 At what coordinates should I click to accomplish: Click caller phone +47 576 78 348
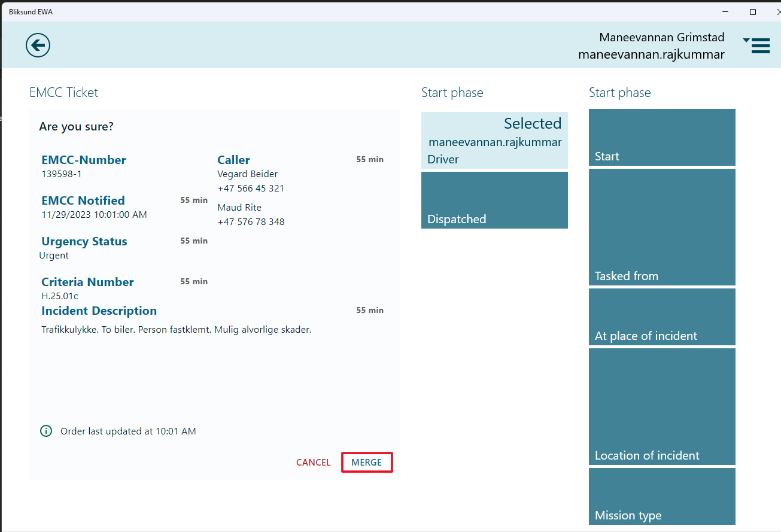pos(251,222)
